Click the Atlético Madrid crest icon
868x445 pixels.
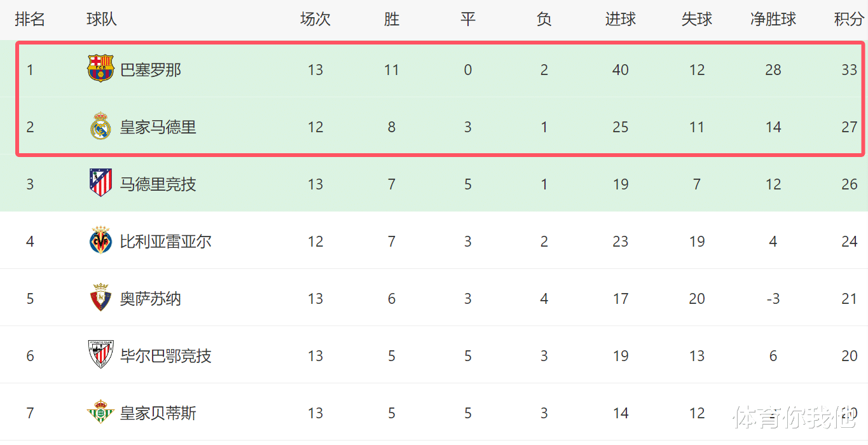pyautogui.click(x=100, y=183)
